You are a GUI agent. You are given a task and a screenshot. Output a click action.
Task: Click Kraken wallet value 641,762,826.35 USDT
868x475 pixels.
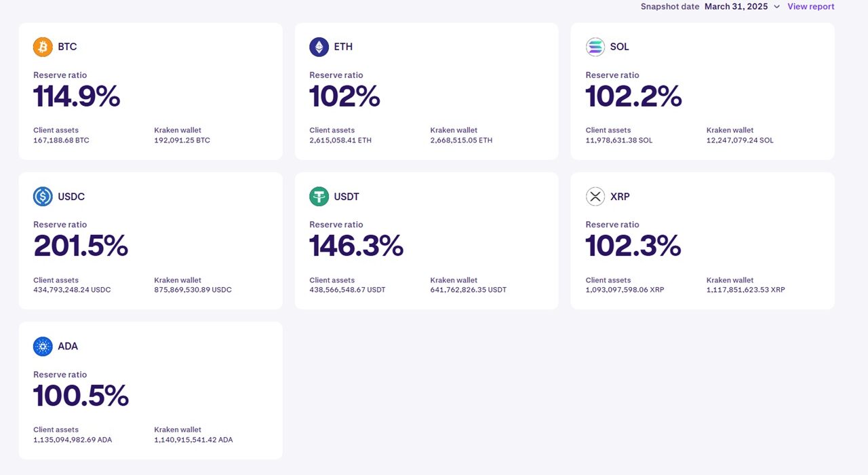(469, 290)
